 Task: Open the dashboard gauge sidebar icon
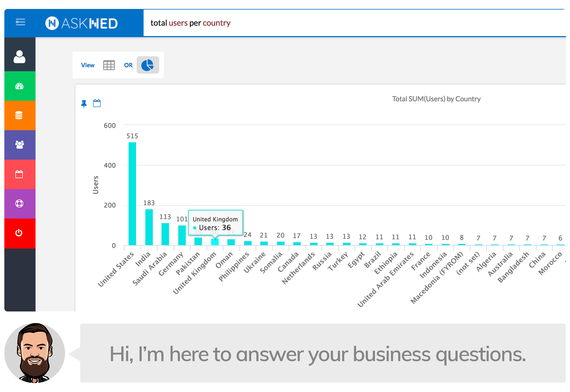[19, 86]
